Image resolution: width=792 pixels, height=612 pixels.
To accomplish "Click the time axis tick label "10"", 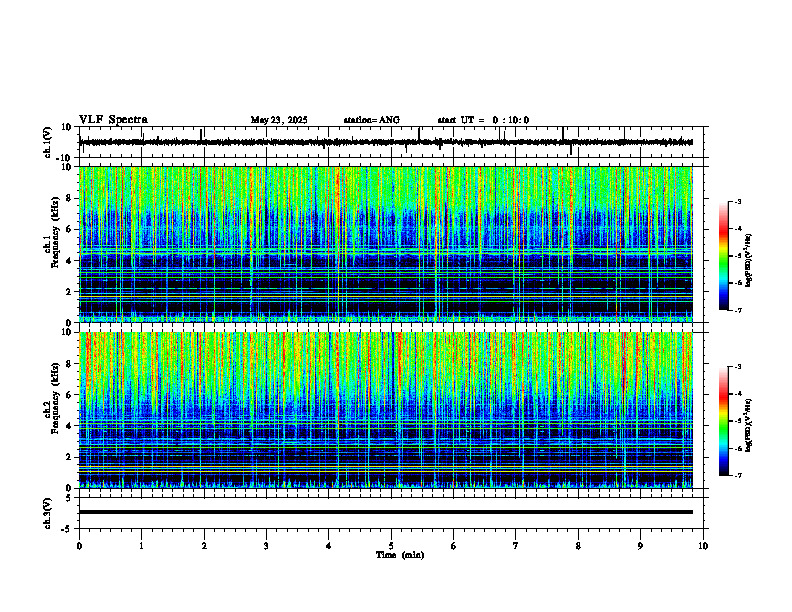I will click(703, 546).
